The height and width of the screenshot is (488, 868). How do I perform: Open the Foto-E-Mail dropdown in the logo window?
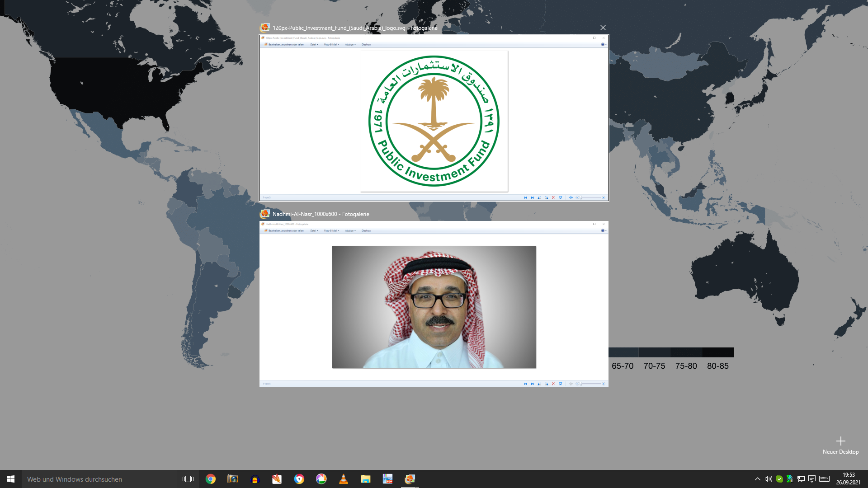331,45
